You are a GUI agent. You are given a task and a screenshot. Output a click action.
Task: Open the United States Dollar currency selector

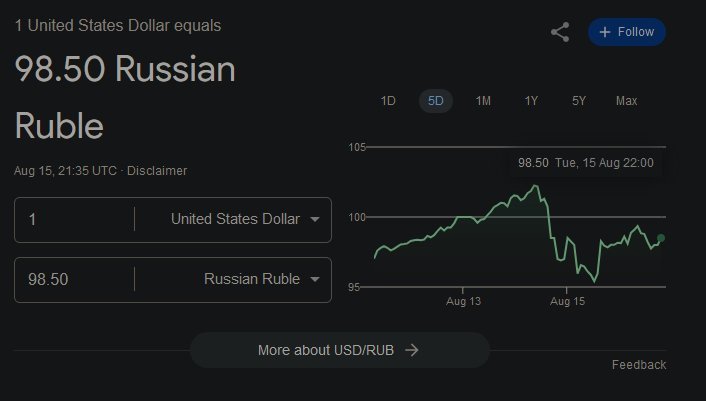235,219
